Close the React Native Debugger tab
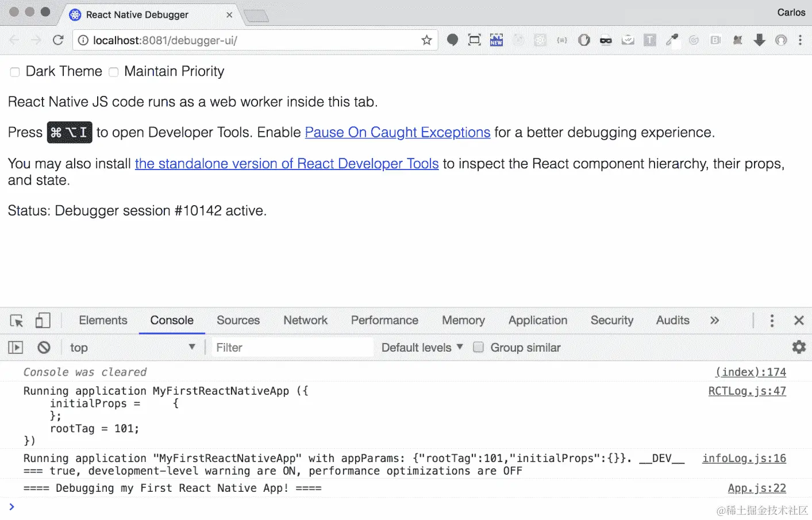Viewport: 812px width, 520px height. point(229,15)
